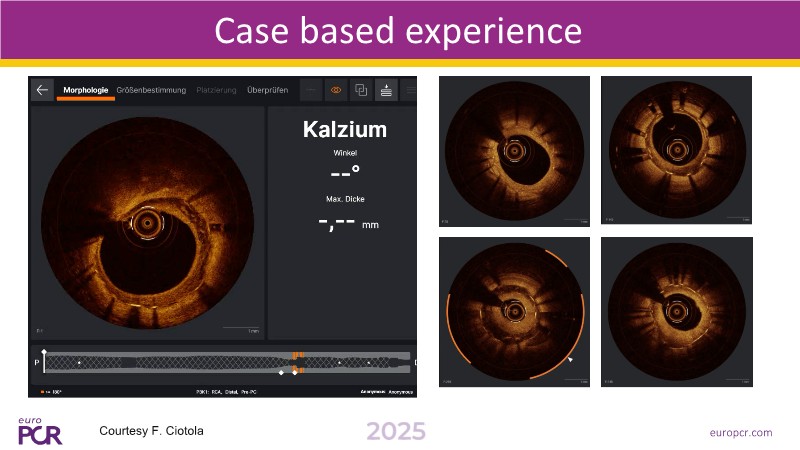
Task: Click the export download icon in toolbar
Action: (386, 90)
